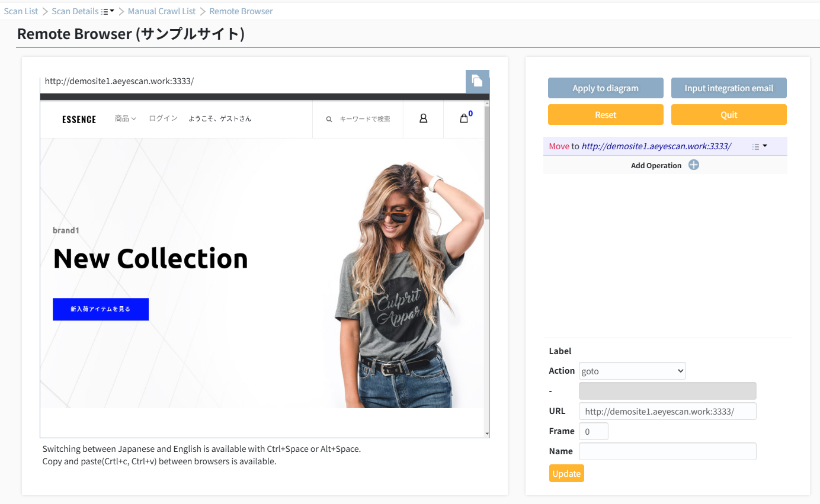Screen dimensions: 820x504
Task: Click the search magnifier icon
Action: pos(329,119)
